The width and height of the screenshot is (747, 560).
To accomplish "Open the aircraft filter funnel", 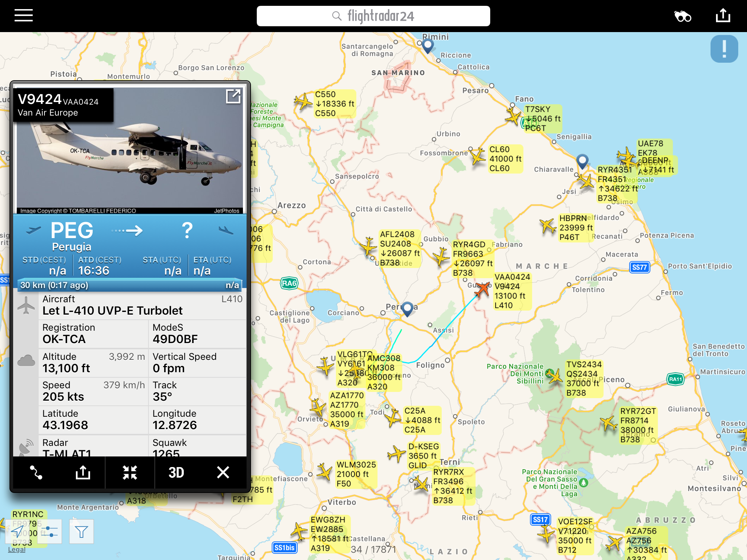I will (x=81, y=532).
